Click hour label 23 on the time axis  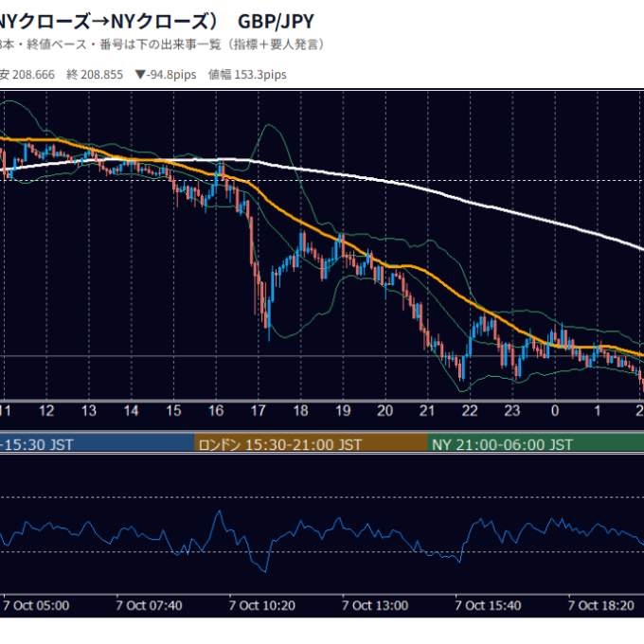click(x=512, y=411)
